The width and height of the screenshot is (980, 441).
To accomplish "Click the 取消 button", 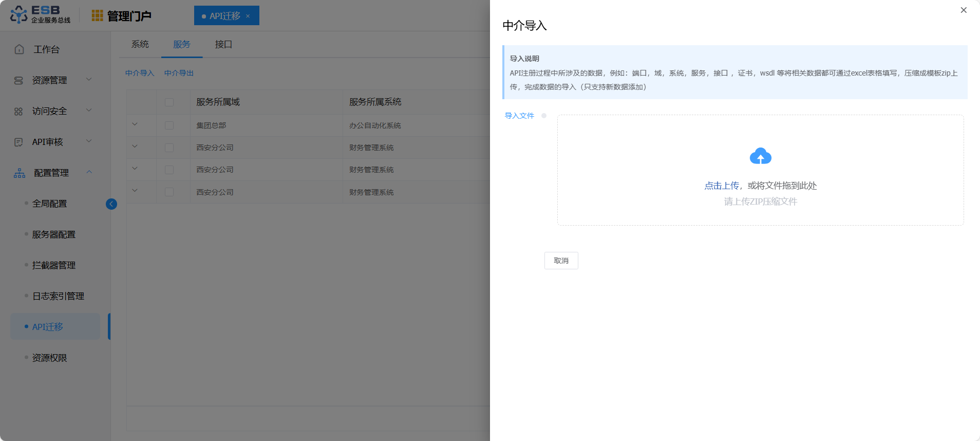I will 561,261.
